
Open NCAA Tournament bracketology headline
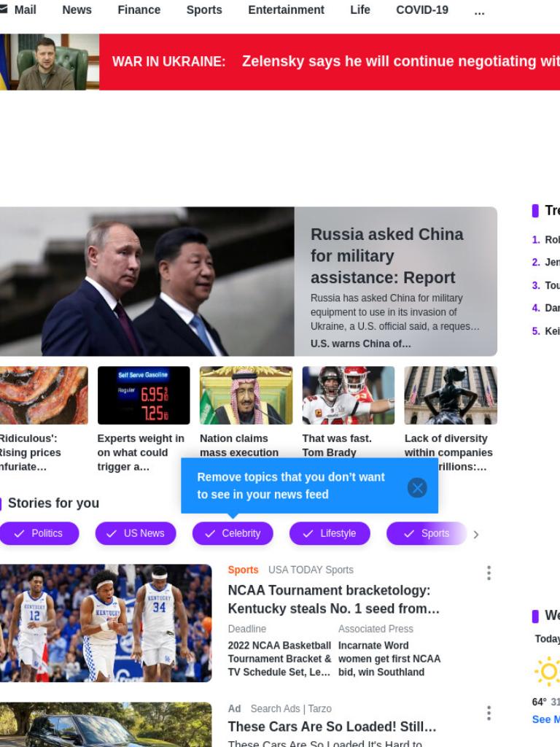point(333,600)
